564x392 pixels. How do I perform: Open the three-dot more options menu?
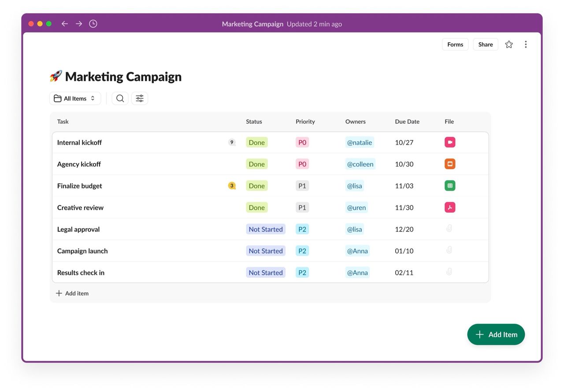click(526, 44)
